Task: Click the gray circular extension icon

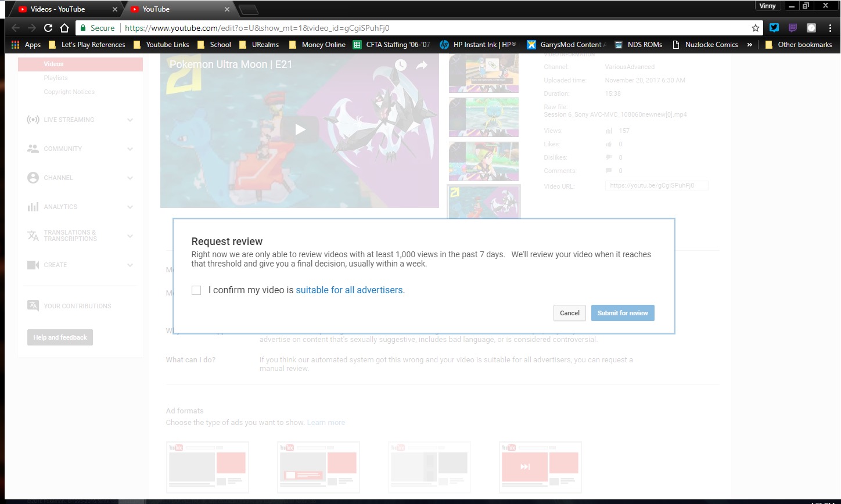Action: click(811, 28)
